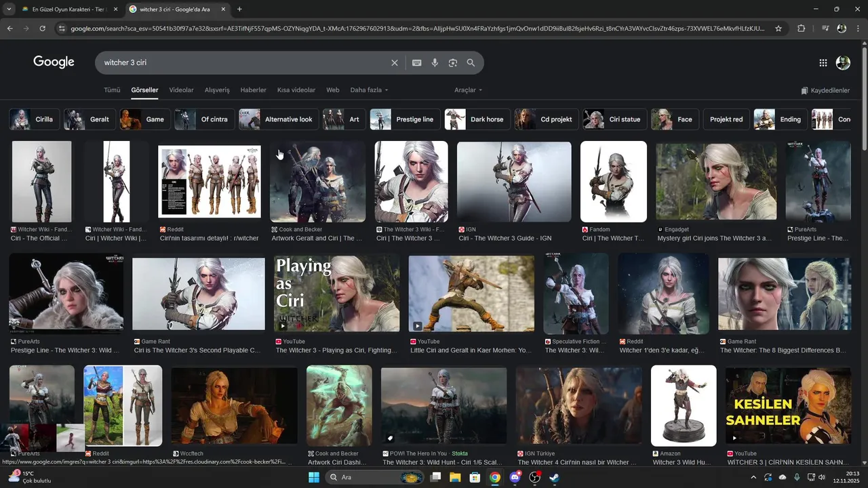Search by image with the Google Lens icon
This screenshot has width=868, height=488.
point(452,62)
